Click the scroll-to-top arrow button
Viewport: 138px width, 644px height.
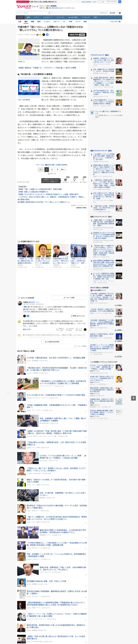(x=133, y=398)
